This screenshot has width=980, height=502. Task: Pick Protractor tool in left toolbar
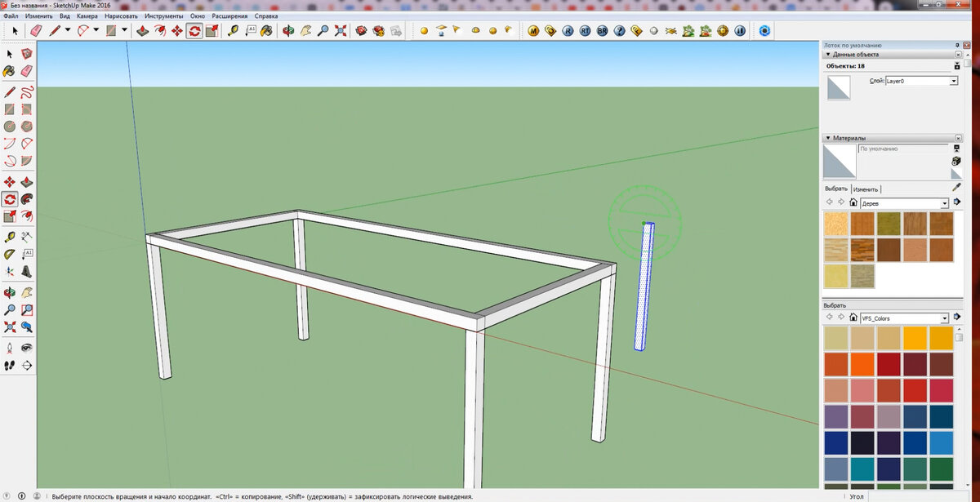[x=10, y=253]
